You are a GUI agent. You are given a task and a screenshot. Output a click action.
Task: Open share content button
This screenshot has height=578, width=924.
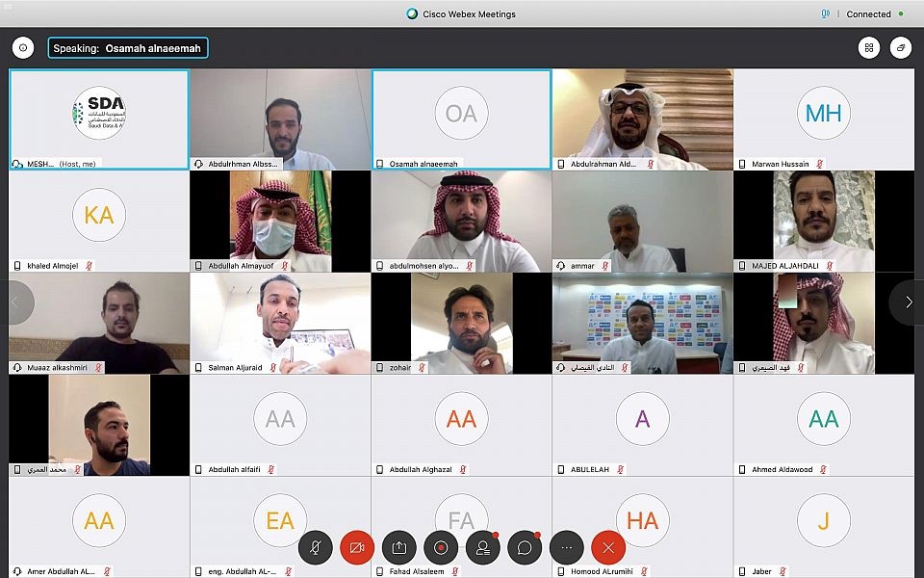[398, 547]
